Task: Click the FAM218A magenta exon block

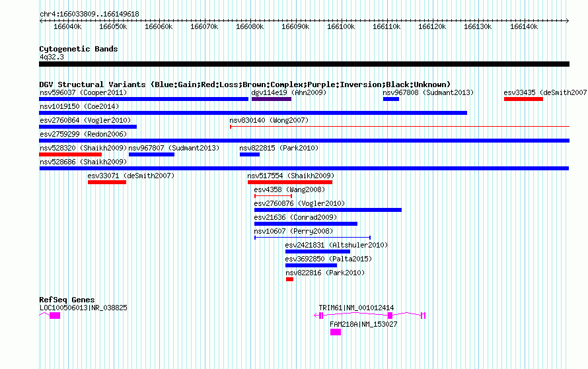Action: pos(336,332)
